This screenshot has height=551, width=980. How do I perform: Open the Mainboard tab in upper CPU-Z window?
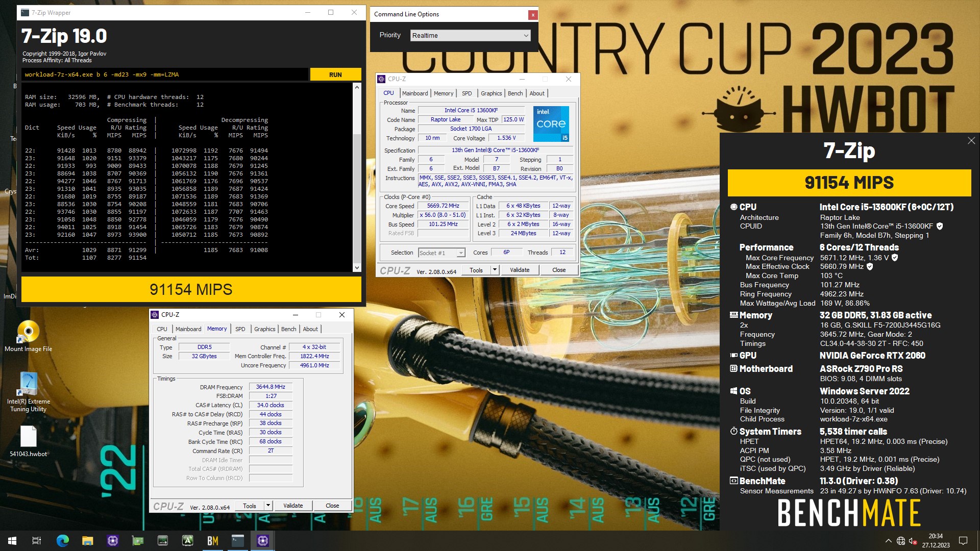coord(414,93)
